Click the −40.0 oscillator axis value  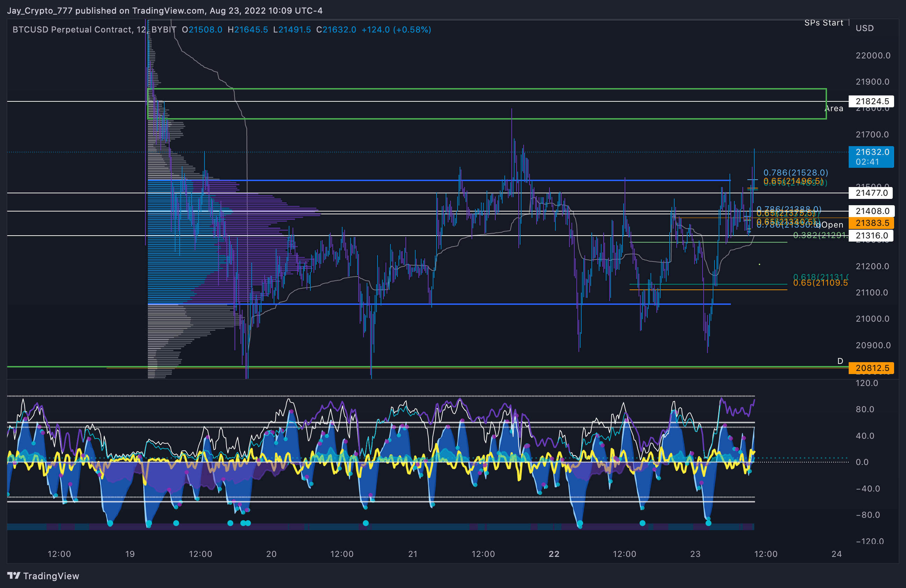pyautogui.click(x=868, y=489)
